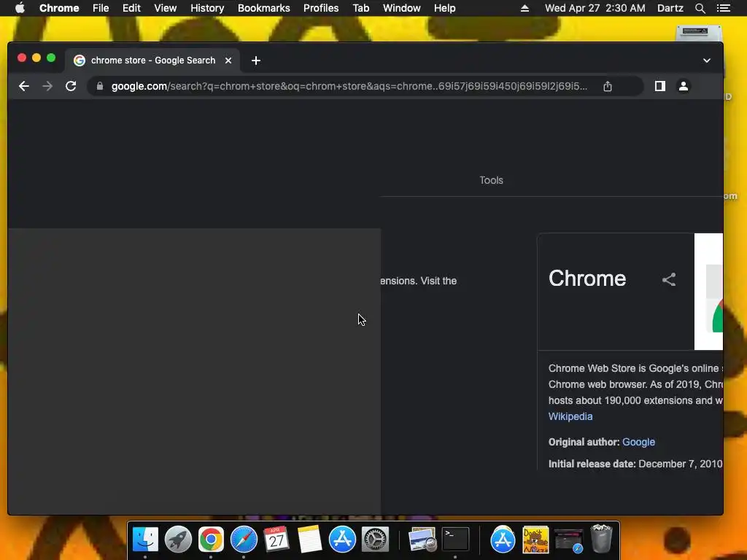Open the Bookmarks menu
The width and height of the screenshot is (747, 560).
coord(263,8)
